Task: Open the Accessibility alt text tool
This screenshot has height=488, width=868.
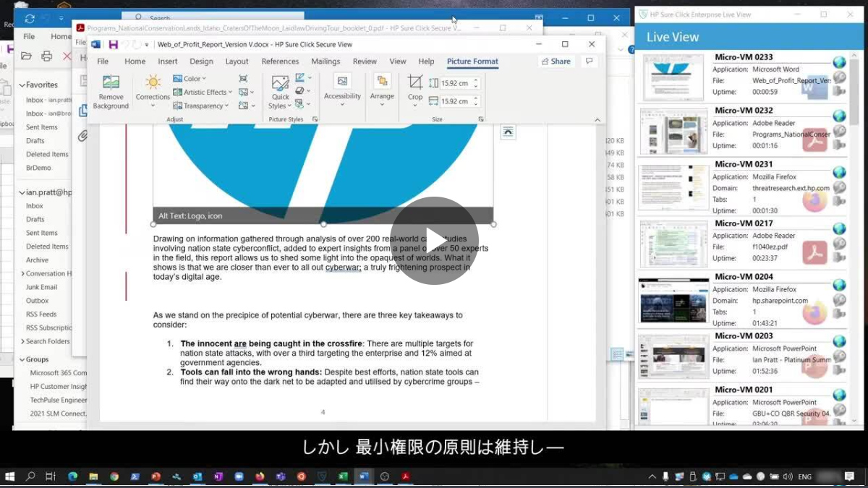Action: pyautogui.click(x=342, y=90)
